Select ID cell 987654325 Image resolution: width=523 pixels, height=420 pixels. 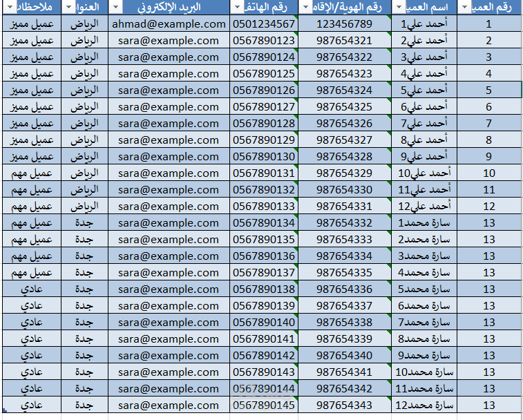345,107
